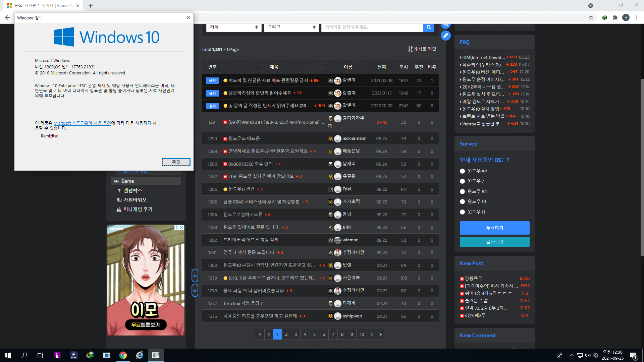
Task: Click the search keyword input field
Action: point(372,27)
